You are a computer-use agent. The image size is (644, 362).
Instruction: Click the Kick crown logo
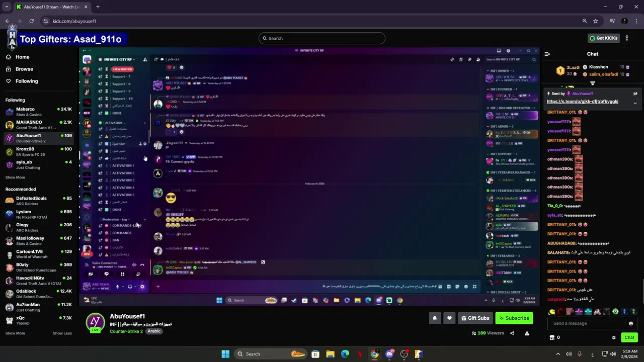(12, 38)
